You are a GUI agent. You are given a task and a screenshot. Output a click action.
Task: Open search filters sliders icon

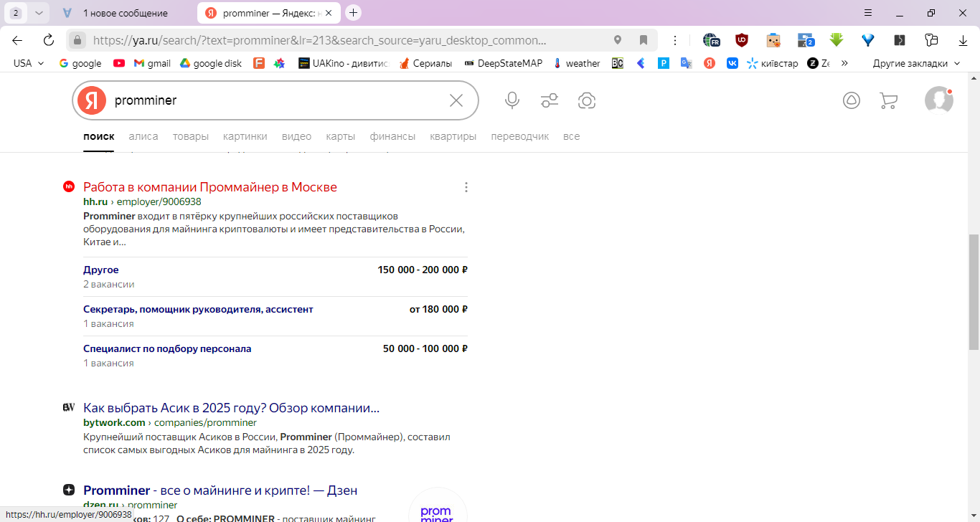click(550, 100)
